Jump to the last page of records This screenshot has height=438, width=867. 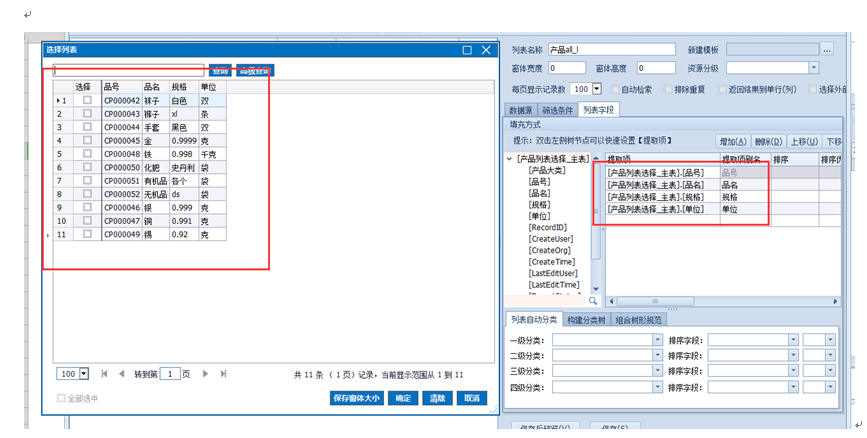tap(224, 374)
